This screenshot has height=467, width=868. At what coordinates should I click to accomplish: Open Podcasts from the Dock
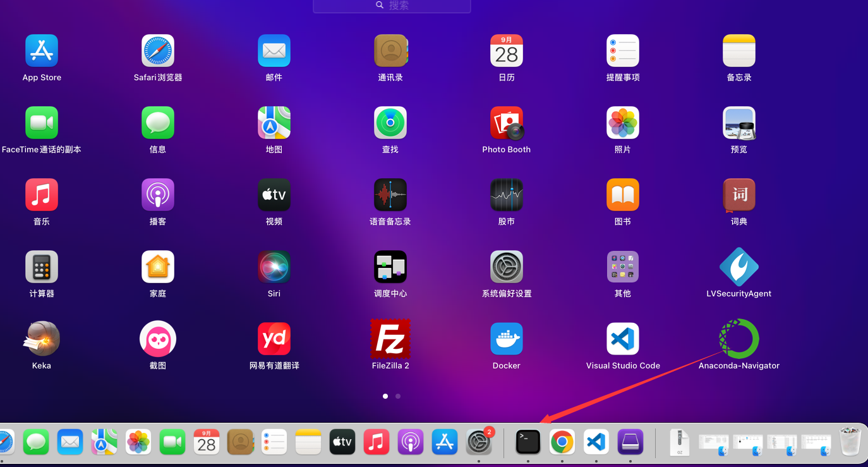pyautogui.click(x=411, y=442)
